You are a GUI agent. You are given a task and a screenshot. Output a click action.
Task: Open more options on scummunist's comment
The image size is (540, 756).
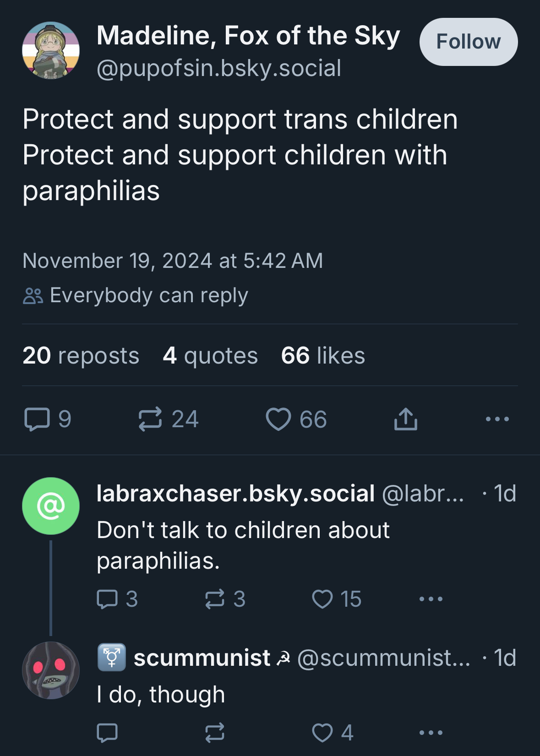coord(431,733)
